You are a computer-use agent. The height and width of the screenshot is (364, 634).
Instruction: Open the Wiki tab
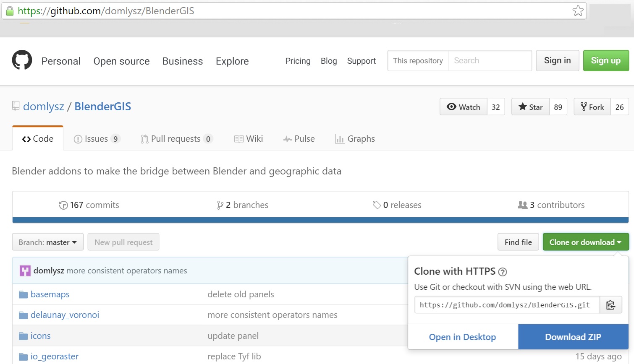(x=249, y=139)
